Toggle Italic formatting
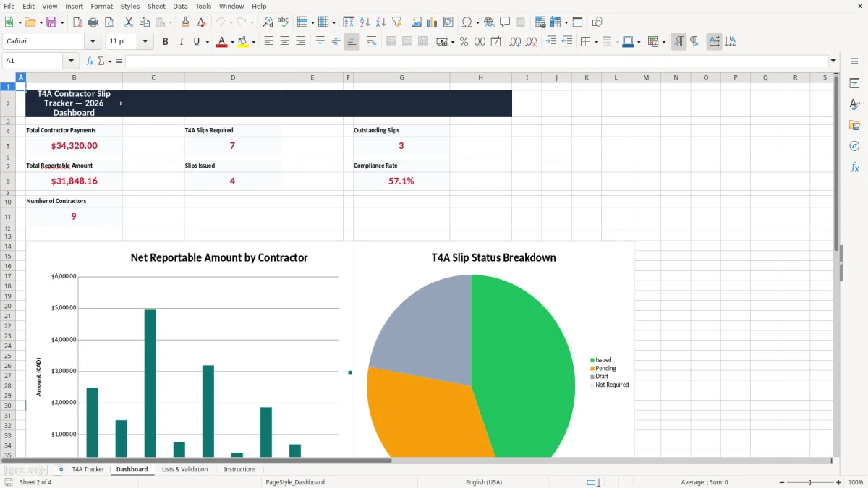Image resolution: width=868 pixels, height=488 pixels. (x=181, y=42)
